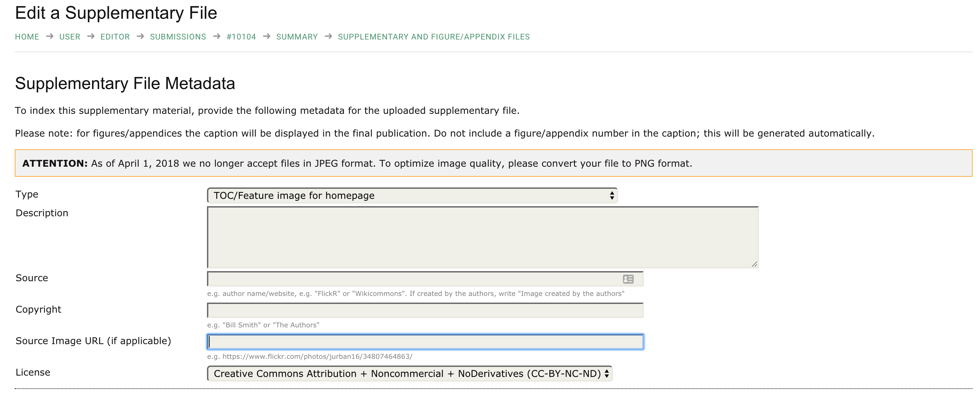Open the License dropdown
The width and height of the screenshot is (980, 397).
(x=409, y=374)
